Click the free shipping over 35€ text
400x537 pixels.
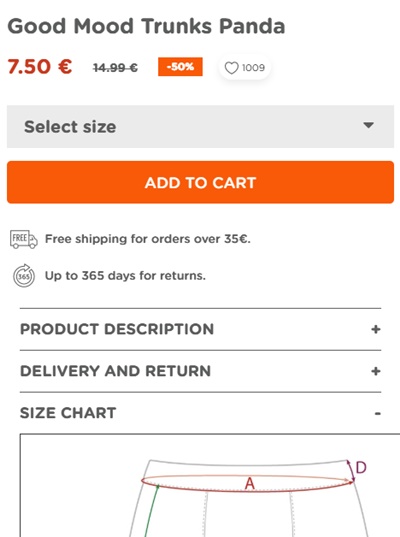point(148,239)
